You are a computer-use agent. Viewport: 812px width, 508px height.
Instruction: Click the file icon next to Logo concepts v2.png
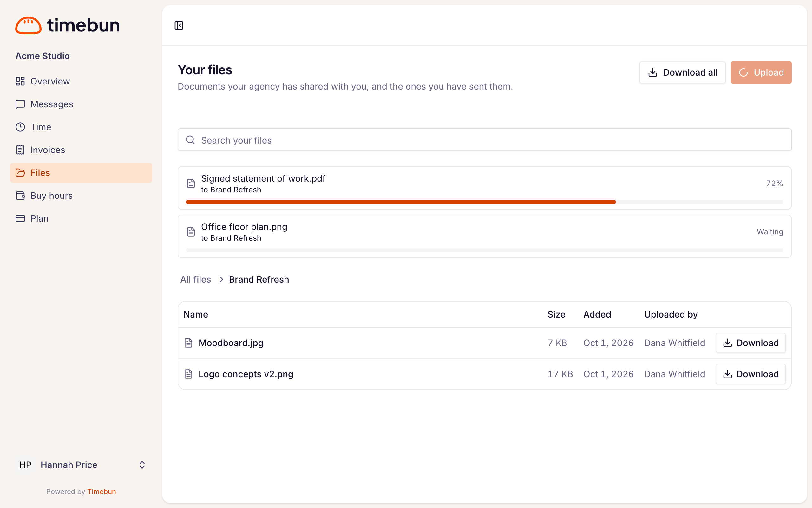tap(189, 374)
